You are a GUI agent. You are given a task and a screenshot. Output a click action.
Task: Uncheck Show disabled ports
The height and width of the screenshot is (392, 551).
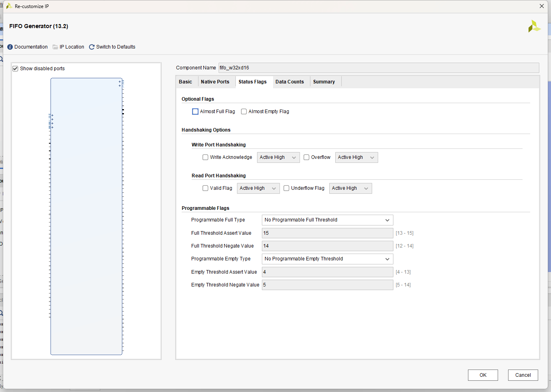pyautogui.click(x=15, y=69)
